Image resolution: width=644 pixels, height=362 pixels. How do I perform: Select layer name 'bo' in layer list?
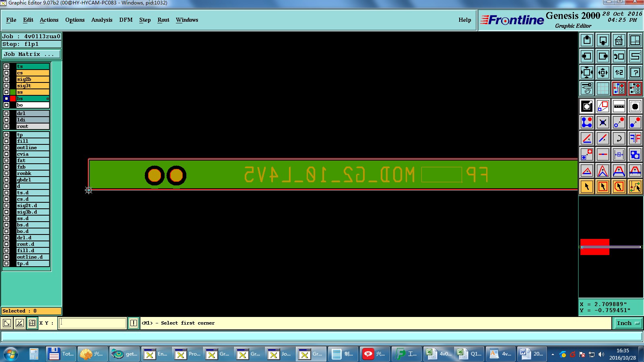point(33,105)
